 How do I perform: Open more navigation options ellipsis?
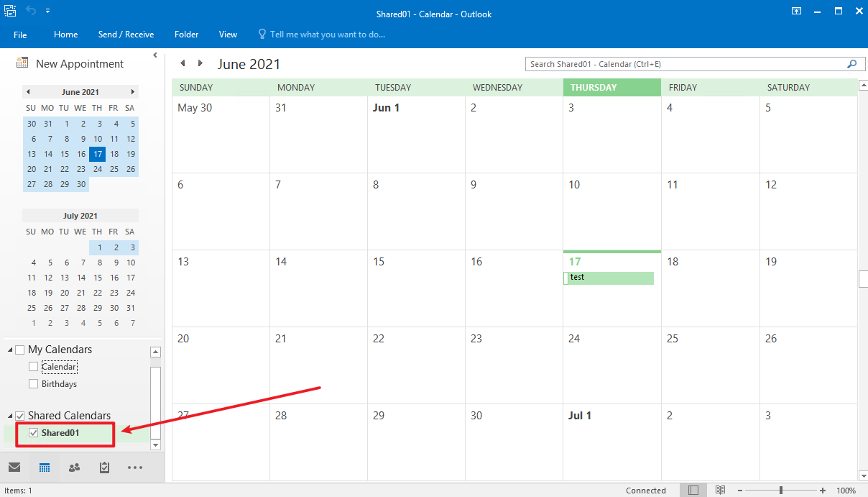[135, 468]
